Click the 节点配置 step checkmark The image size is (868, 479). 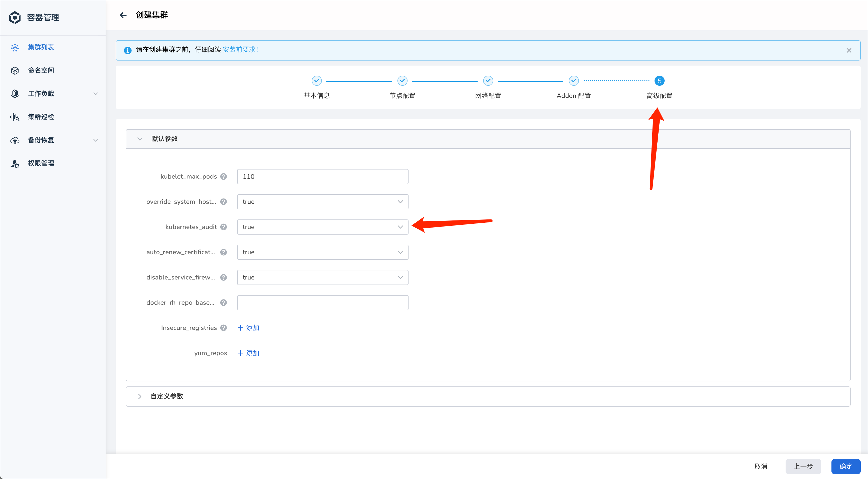coord(402,81)
